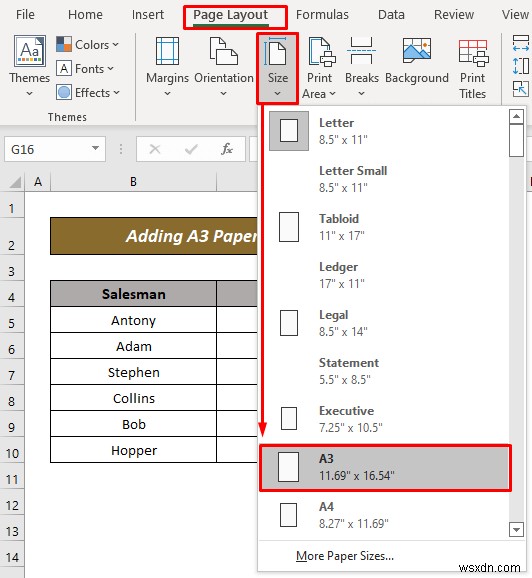Open the Themes gallery icon
This screenshot has height=578, width=532.
29,51
